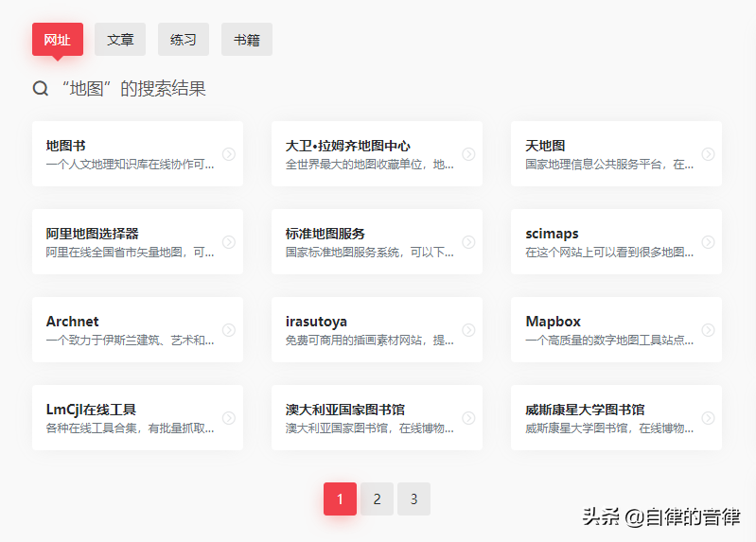The width and height of the screenshot is (756, 542).
Task: Click arrow icon on Mapbox card
Action: click(709, 330)
